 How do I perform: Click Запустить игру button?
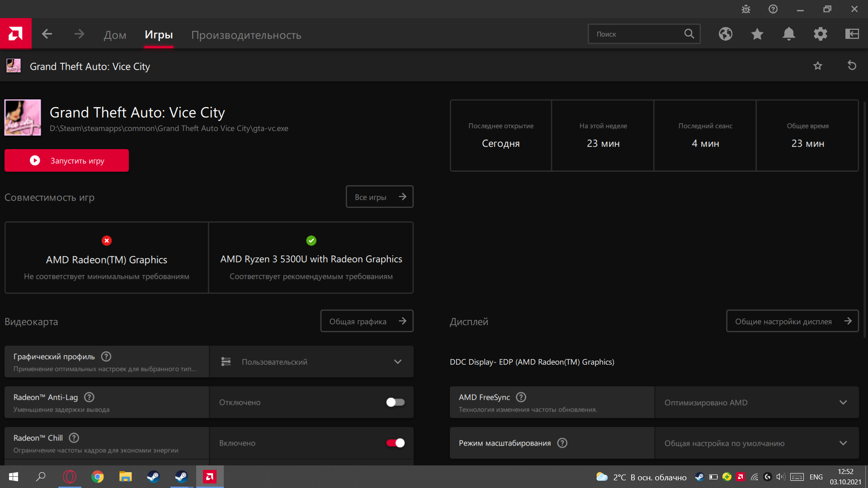pyautogui.click(x=66, y=160)
